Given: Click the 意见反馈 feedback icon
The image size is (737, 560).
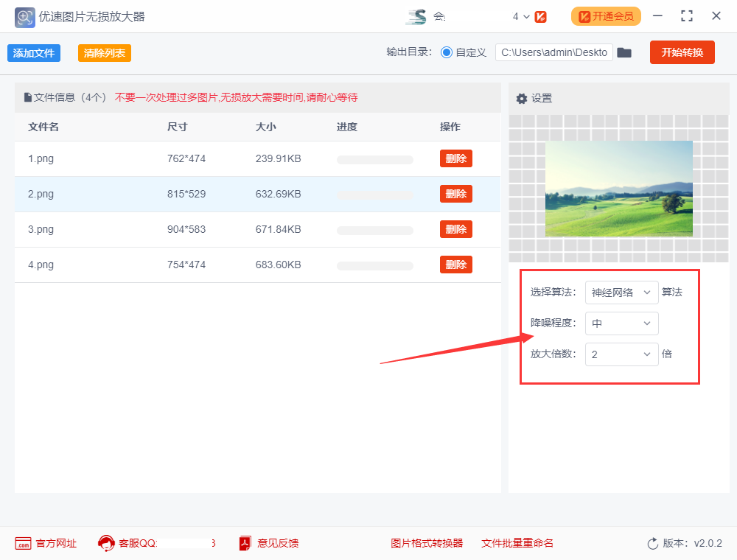Looking at the screenshot, I should (x=244, y=543).
